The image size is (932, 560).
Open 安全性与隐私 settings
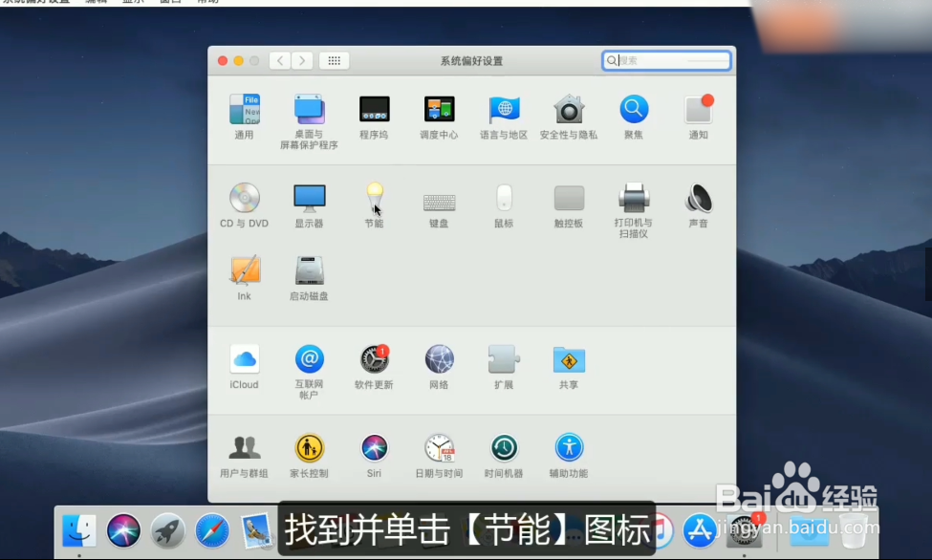[569, 110]
